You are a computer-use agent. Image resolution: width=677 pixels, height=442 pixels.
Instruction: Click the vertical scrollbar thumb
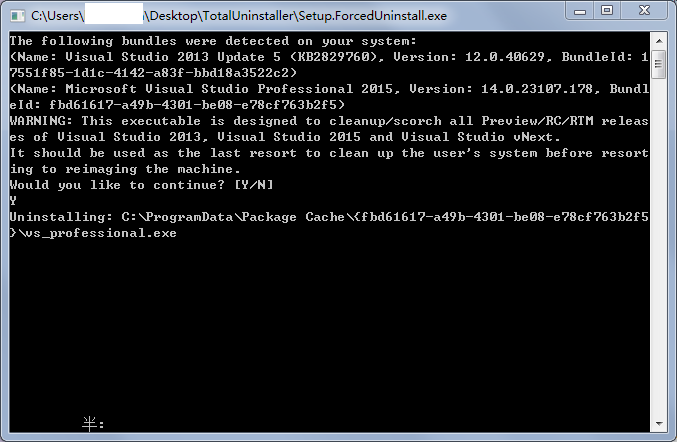click(659, 64)
